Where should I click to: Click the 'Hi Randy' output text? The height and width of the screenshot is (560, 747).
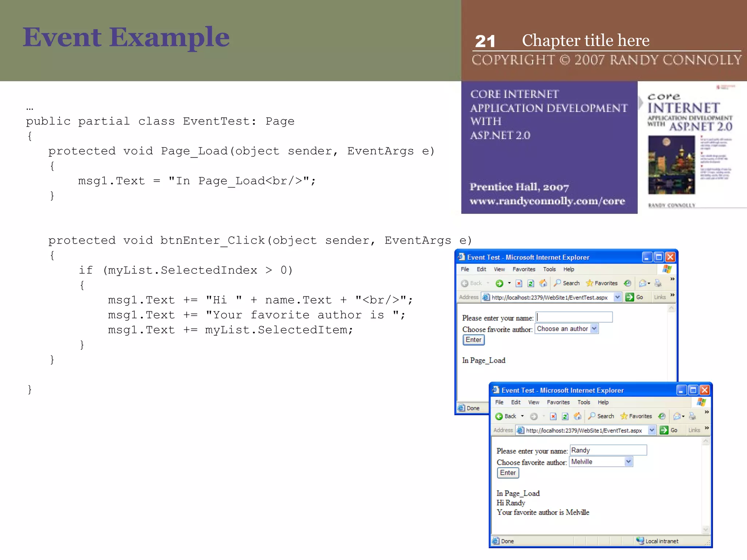(511, 503)
